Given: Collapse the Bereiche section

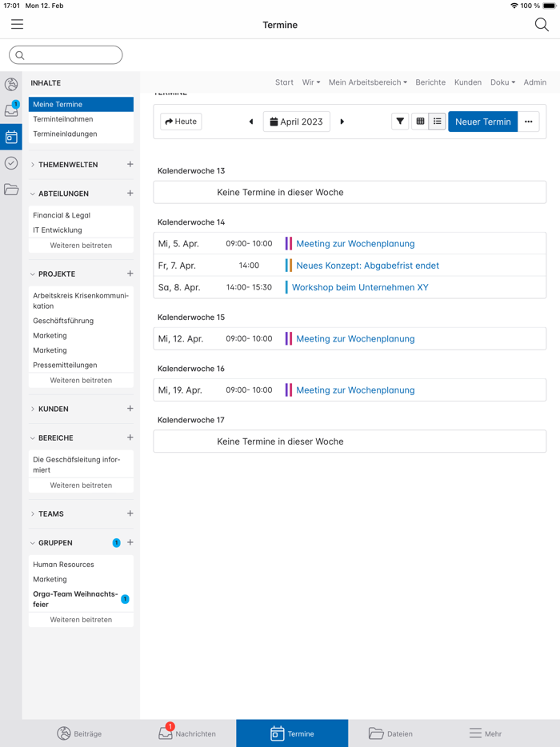Looking at the screenshot, I should (x=33, y=437).
